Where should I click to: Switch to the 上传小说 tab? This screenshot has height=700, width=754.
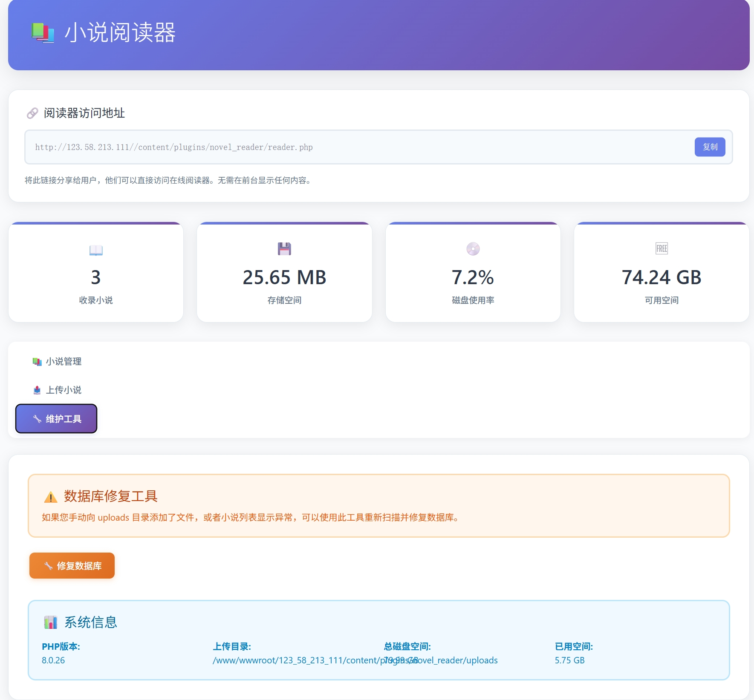tap(57, 390)
